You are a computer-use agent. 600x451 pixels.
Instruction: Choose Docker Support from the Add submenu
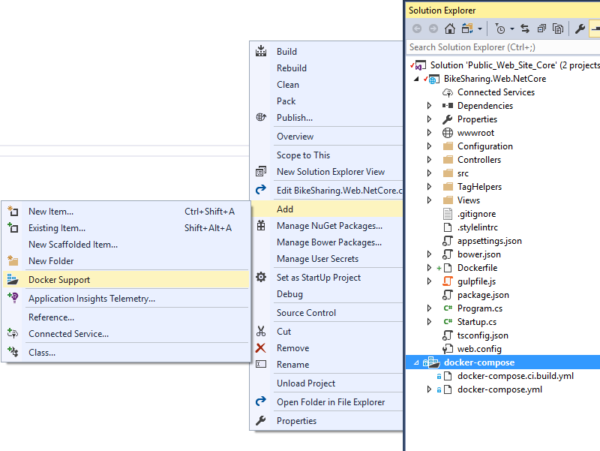(x=59, y=280)
